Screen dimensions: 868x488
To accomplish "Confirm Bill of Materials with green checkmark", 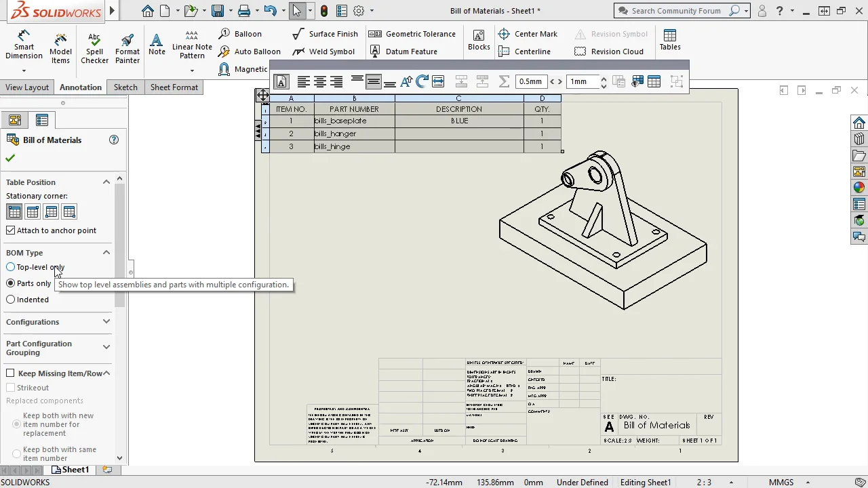I will (10, 158).
